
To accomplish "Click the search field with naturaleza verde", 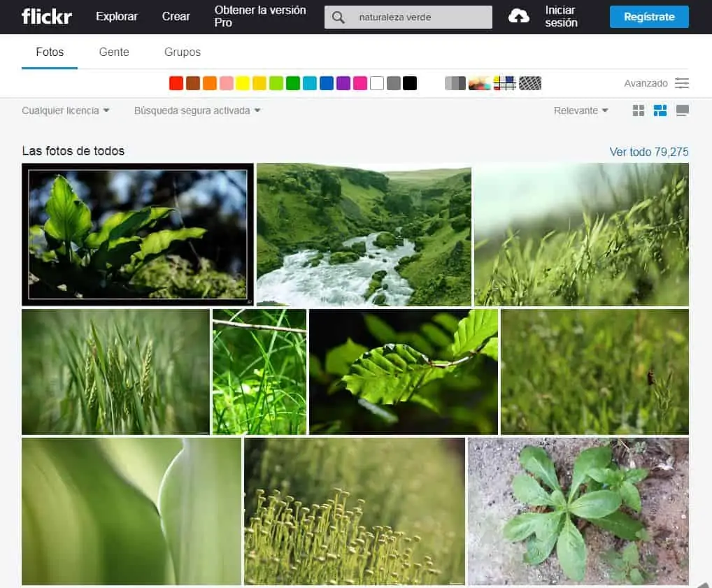I will (x=408, y=17).
